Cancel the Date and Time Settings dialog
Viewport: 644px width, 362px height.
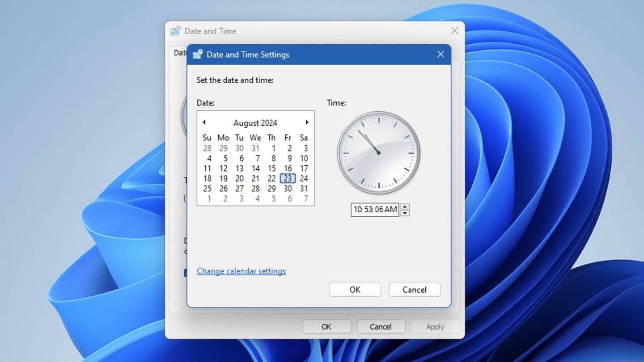[x=414, y=290]
